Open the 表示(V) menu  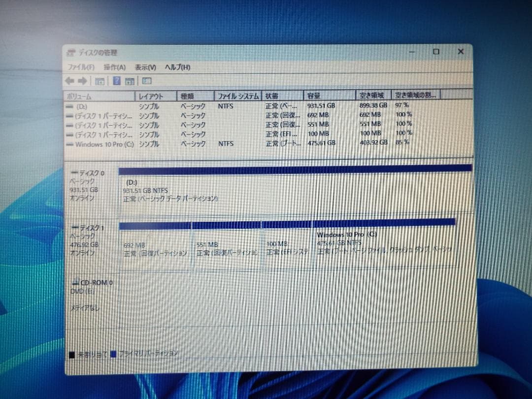145,67
